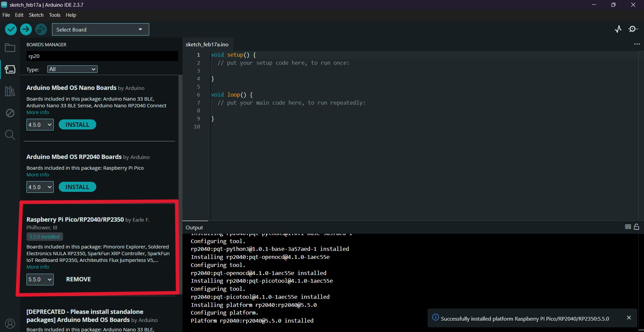The width and height of the screenshot is (644, 332).
Task: Install Arduino Mbed OS RP2040 Boards
Action: (77, 187)
